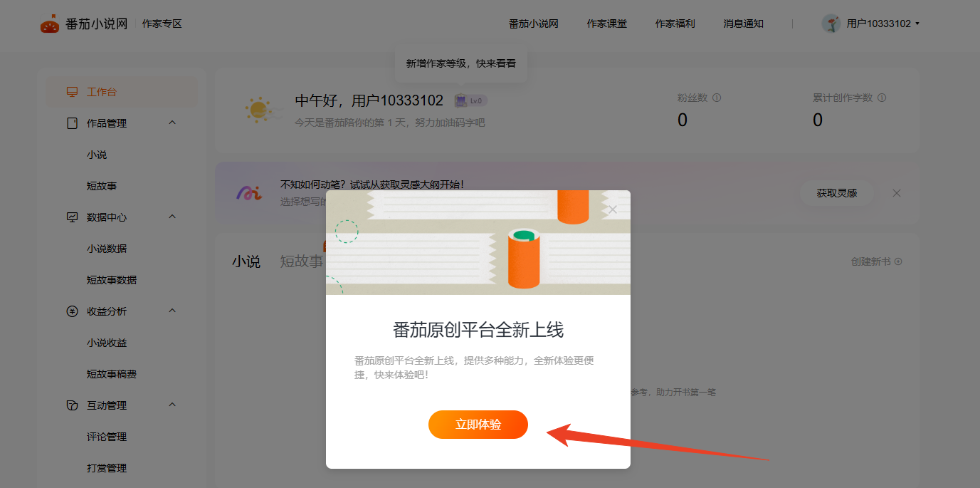980x488 pixels.
Task: Open 作家福利 in top navigation
Action: click(675, 24)
